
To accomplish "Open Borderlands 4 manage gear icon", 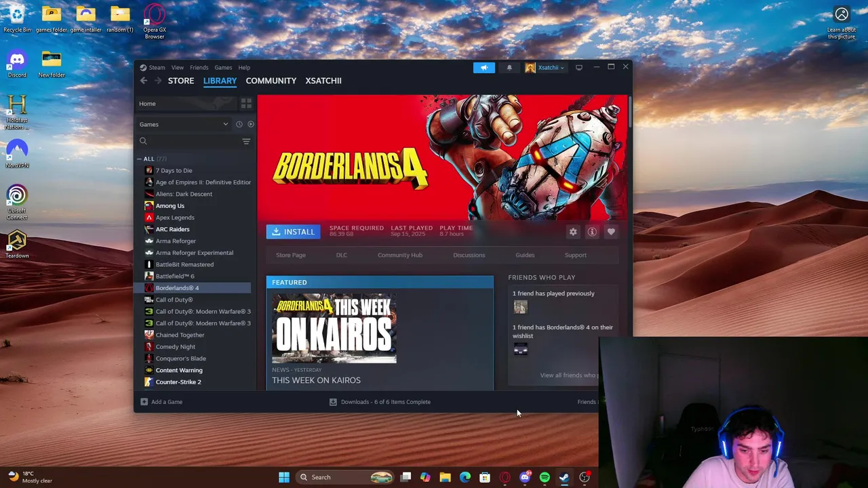I will click(x=573, y=232).
